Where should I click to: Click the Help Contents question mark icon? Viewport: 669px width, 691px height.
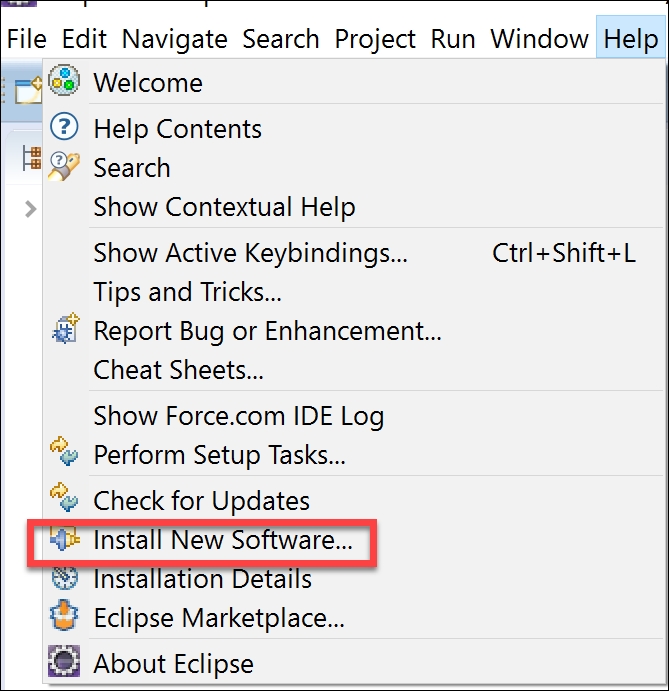64,128
